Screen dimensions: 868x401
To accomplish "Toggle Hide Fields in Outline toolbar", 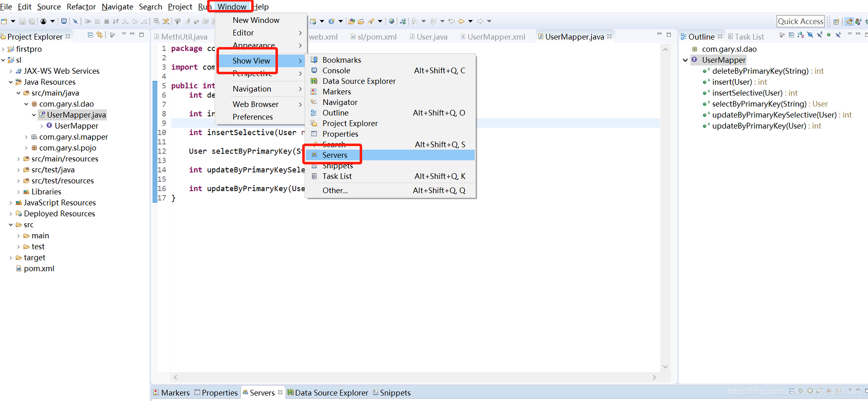I will coord(810,35).
